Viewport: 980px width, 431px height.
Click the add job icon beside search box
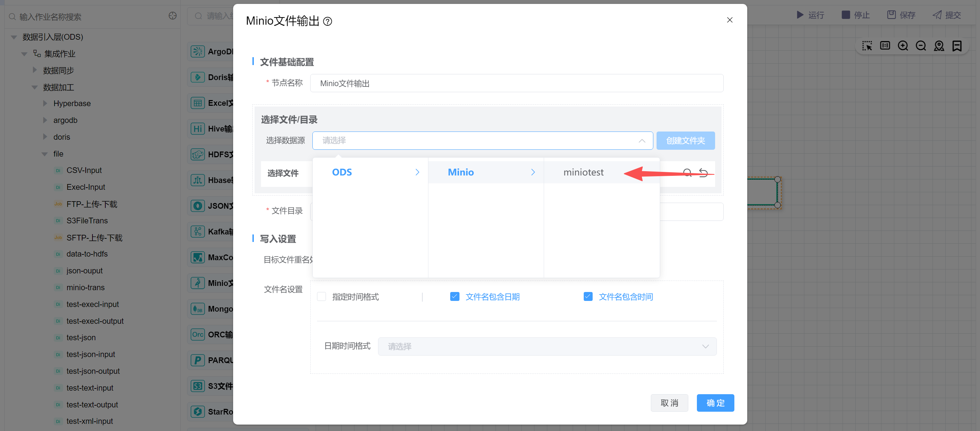(x=172, y=16)
